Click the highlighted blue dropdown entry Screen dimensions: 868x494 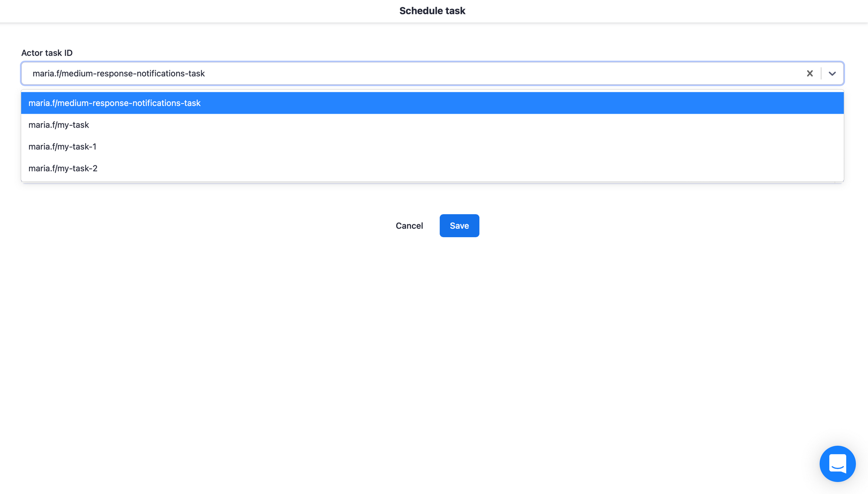[432, 103]
